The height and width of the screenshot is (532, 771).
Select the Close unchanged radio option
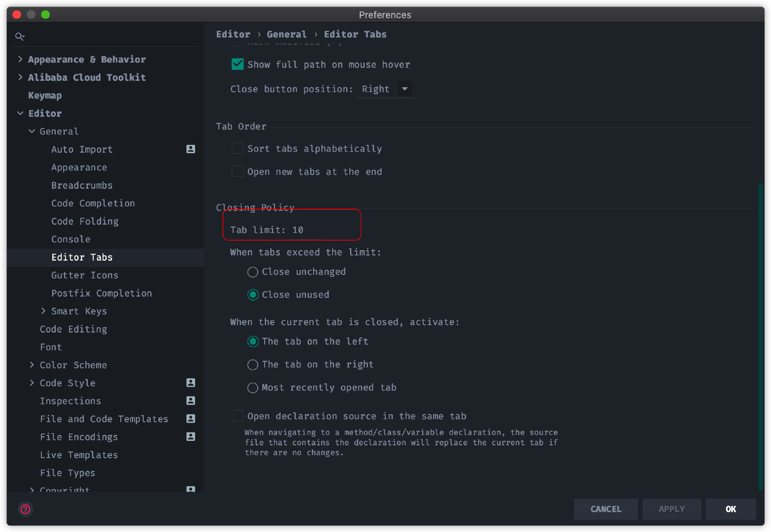pos(253,272)
